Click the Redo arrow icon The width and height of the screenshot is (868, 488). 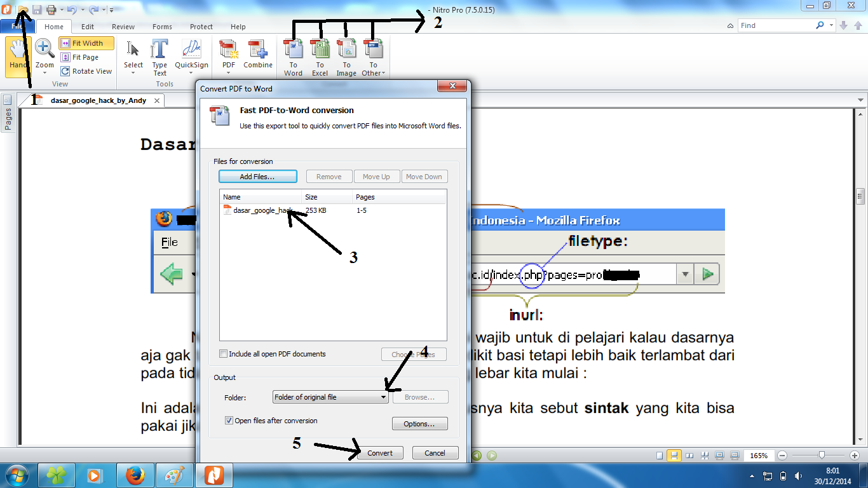pyautogui.click(x=93, y=10)
